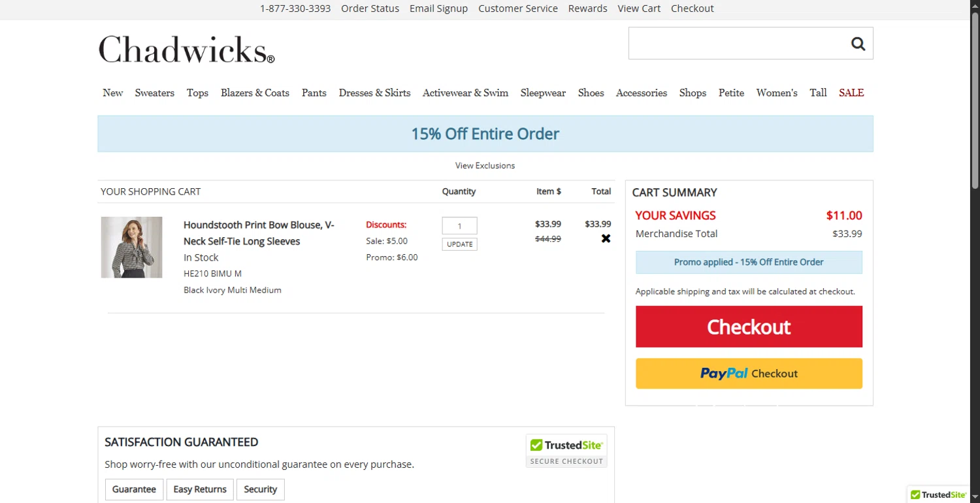980x503 pixels.
Task: Click the red Checkout button
Action: (x=749, y=327)
